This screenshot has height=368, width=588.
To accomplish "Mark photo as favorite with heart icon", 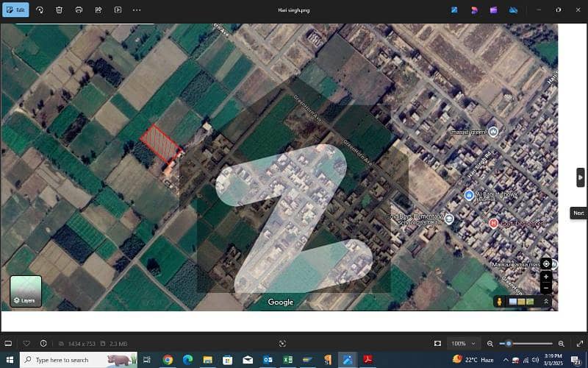I will [27, 343].
